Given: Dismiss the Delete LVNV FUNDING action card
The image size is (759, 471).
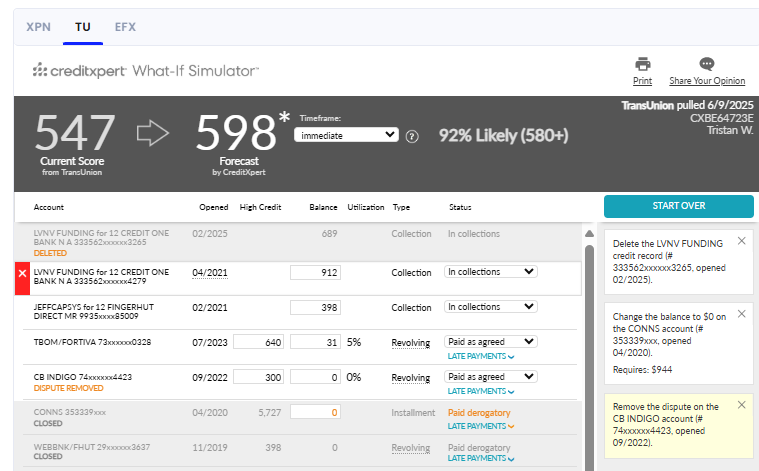Looking at the screenshot, I should click(x=741, y=241).
